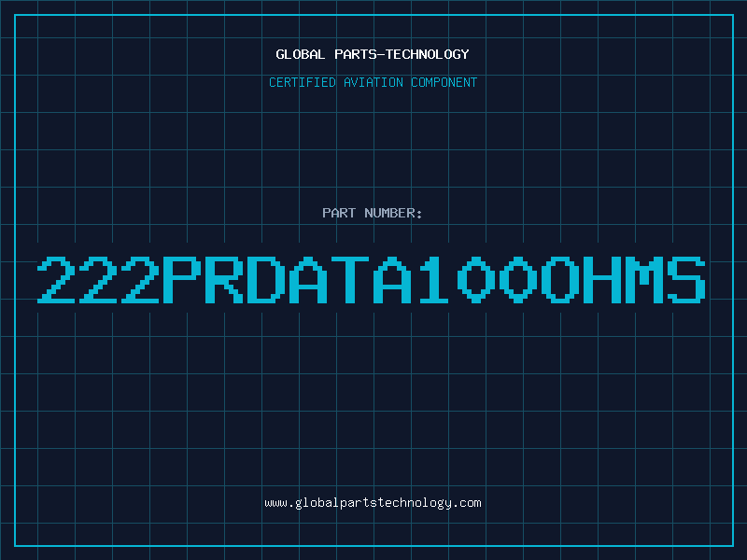The image size is (747, 560).
Task: Open the www.globalpartstechnology.com website link
Action: point(373,503)
